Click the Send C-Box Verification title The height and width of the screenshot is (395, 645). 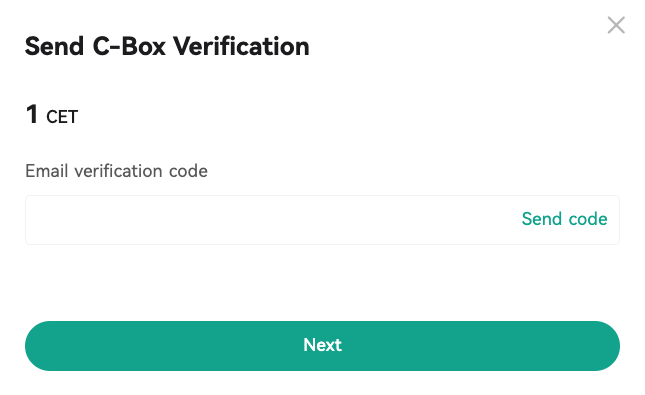tap(167, 46)
